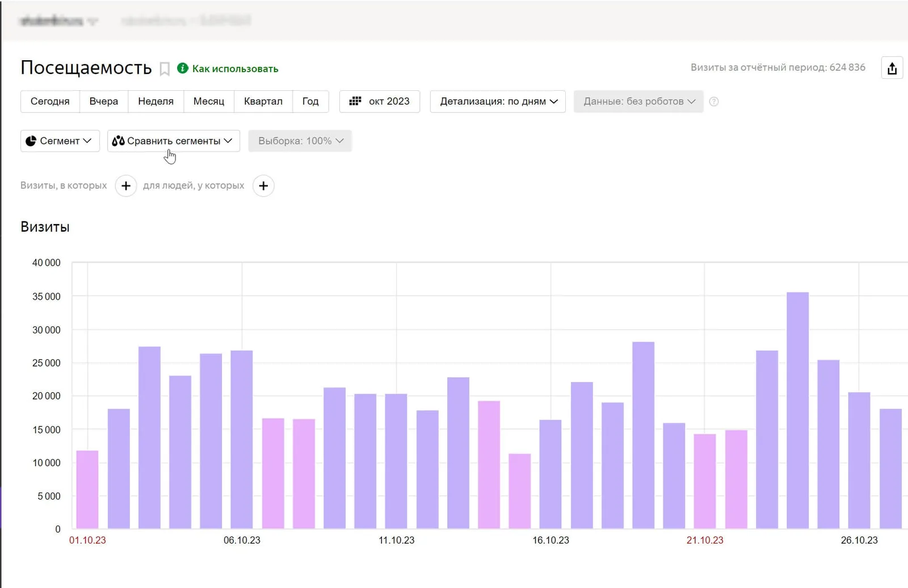Switch period to Вчера
Viewport: 908px width, 588px height.
(x=104, y=102)
